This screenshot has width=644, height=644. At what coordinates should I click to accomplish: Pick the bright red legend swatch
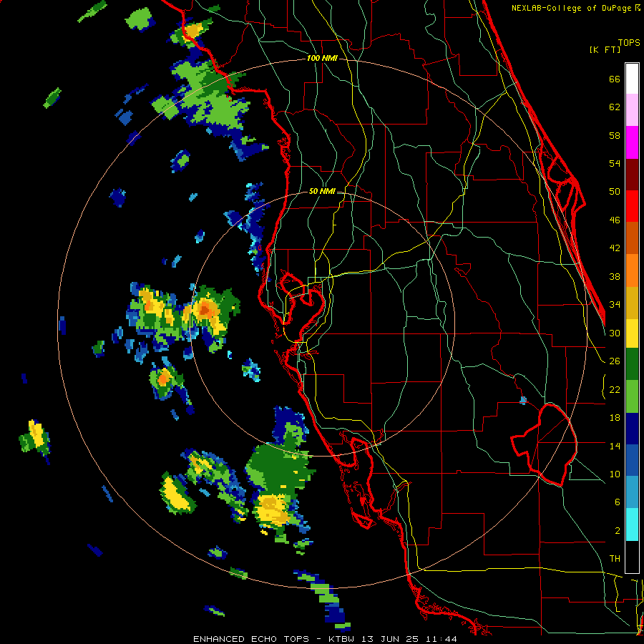point(632,206)
